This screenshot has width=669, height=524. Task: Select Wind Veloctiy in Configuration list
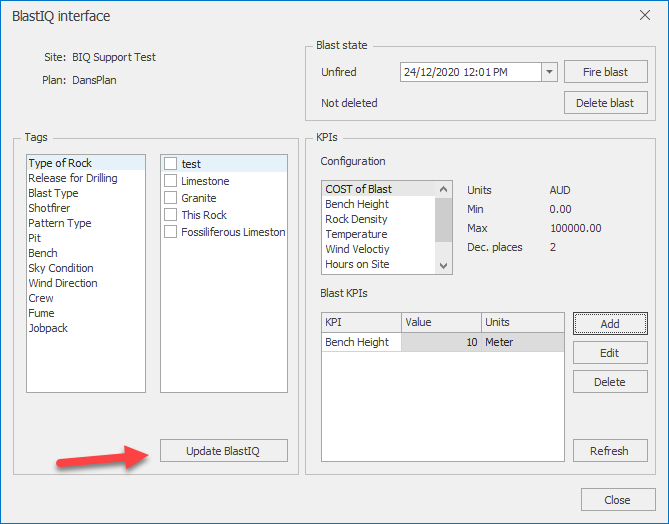click(378, 249)
